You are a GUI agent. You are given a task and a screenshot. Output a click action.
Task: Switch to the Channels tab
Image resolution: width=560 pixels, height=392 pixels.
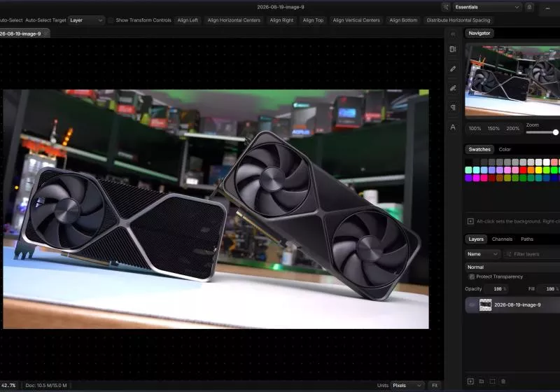tap(502, 239)
